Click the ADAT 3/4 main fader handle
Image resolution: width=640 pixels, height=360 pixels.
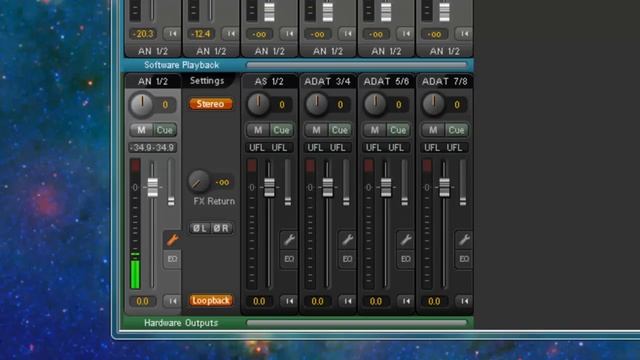[x=328, y=187]
